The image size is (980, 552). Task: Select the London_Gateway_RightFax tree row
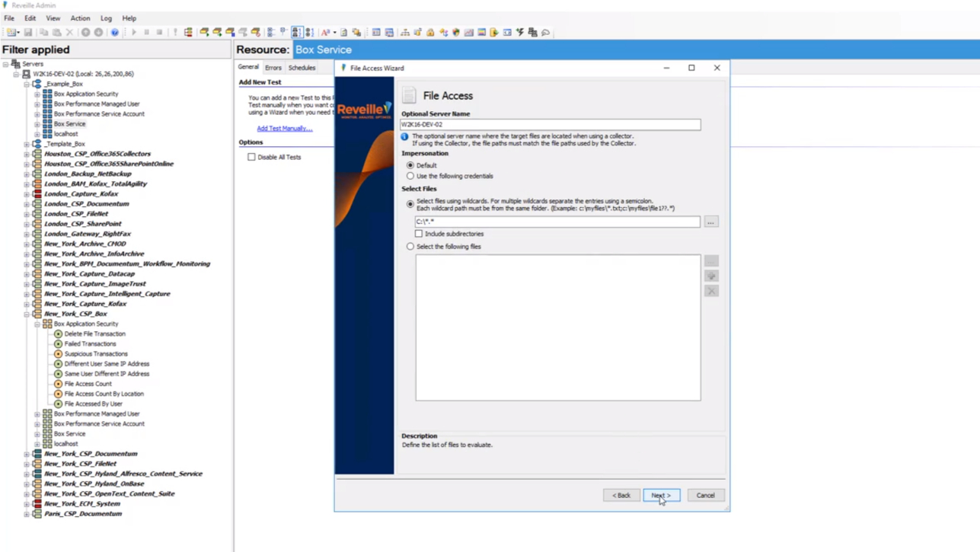88,234
